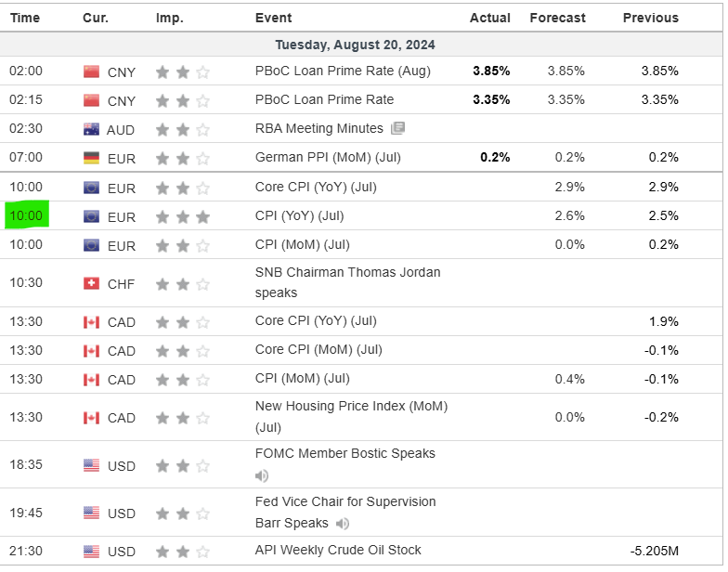The height and width of the screenshot is (572, 728).
Task: Click the Australian flag next to AUD
Action: click(x=91, y=129)
